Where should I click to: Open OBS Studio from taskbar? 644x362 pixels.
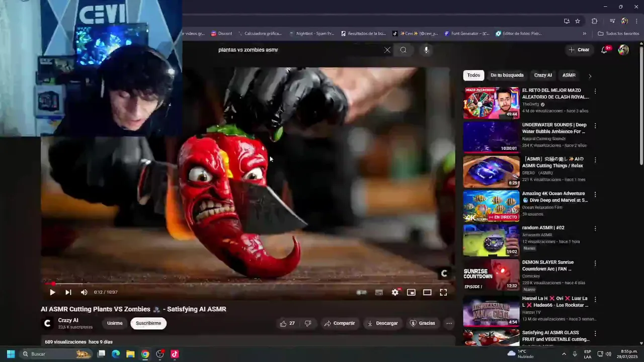pos(160,354)
